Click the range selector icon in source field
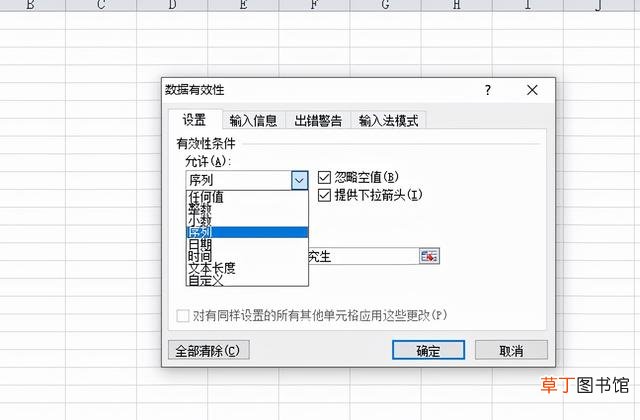Screen dimensions: 640x420 (429, 256)
